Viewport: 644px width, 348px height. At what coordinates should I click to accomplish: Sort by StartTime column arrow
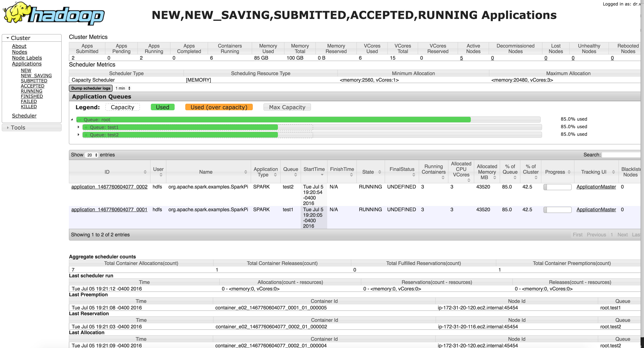pos(322,175)
